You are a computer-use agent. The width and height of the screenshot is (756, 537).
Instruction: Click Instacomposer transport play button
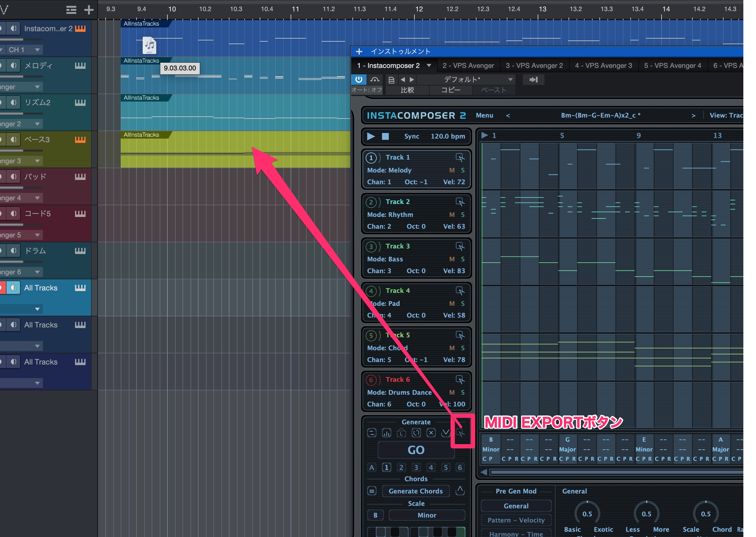click(x=371, y=136)
